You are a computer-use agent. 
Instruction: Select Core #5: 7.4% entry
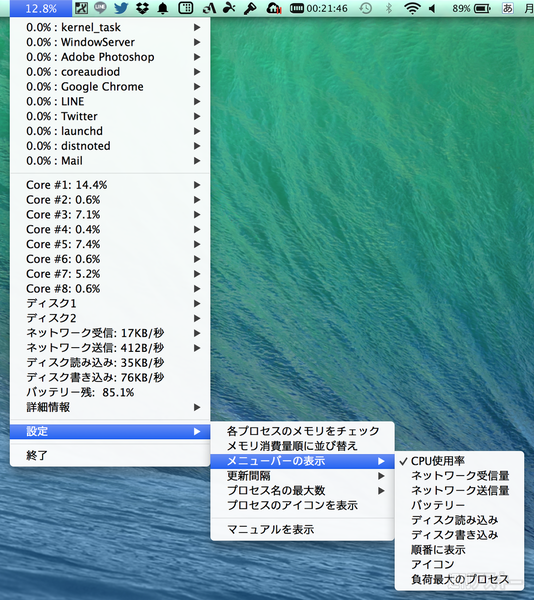coord(110,244)
